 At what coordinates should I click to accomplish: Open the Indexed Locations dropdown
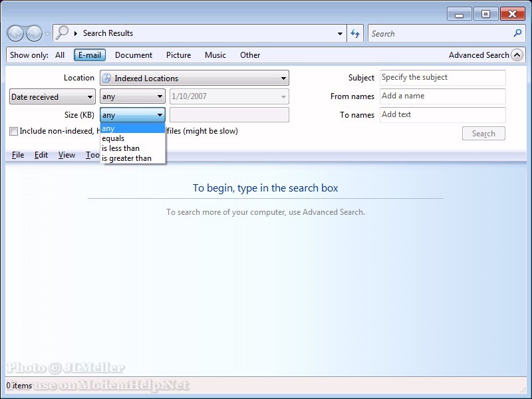(194, 78)
